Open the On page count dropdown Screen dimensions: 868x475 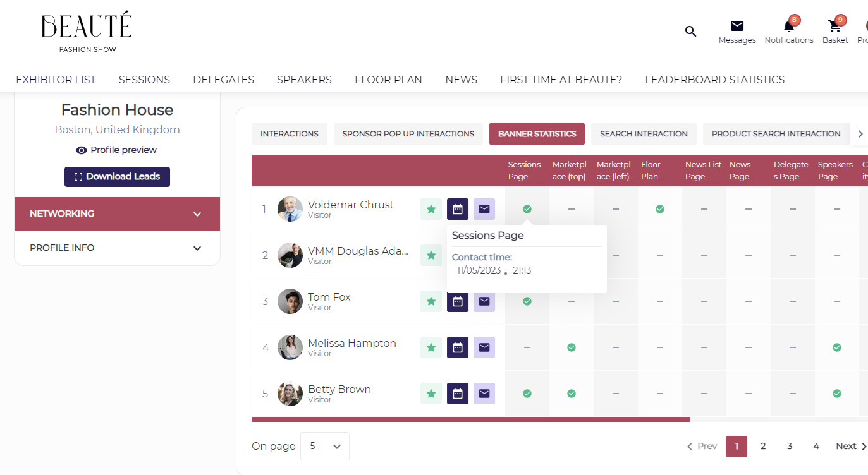(325, 447)
